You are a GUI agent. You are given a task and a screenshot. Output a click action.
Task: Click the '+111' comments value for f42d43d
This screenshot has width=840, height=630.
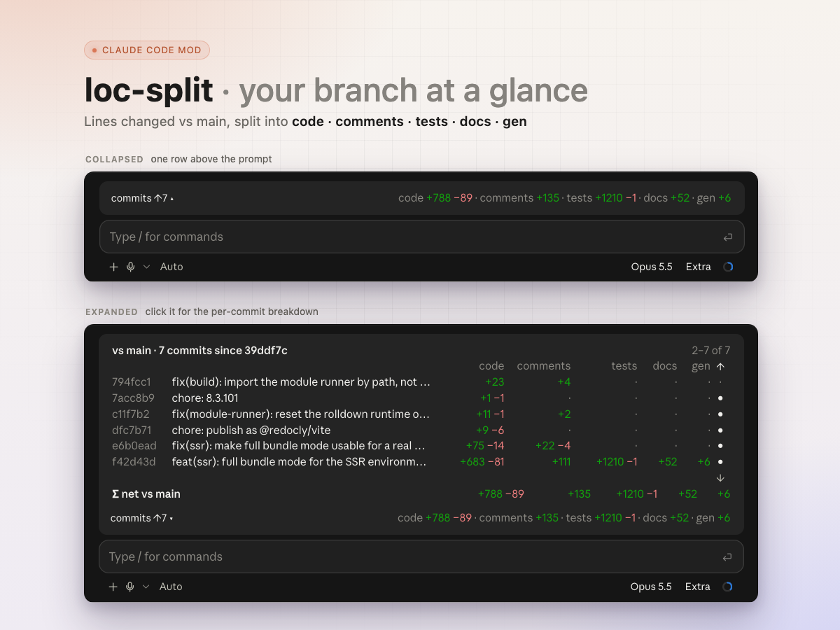click(561, 462)
